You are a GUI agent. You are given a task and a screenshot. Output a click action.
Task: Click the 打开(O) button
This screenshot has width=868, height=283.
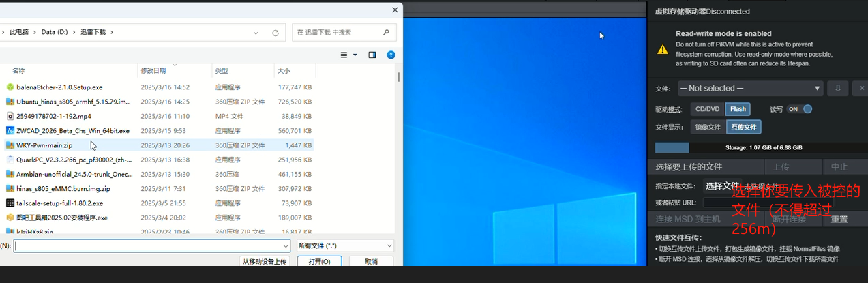tap(319, 261)
